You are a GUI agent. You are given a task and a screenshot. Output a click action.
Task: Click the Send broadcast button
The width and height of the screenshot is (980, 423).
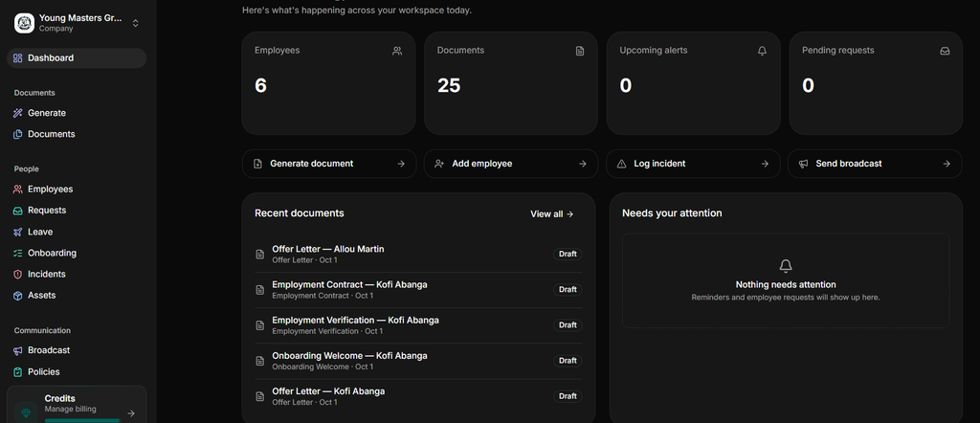875,164
